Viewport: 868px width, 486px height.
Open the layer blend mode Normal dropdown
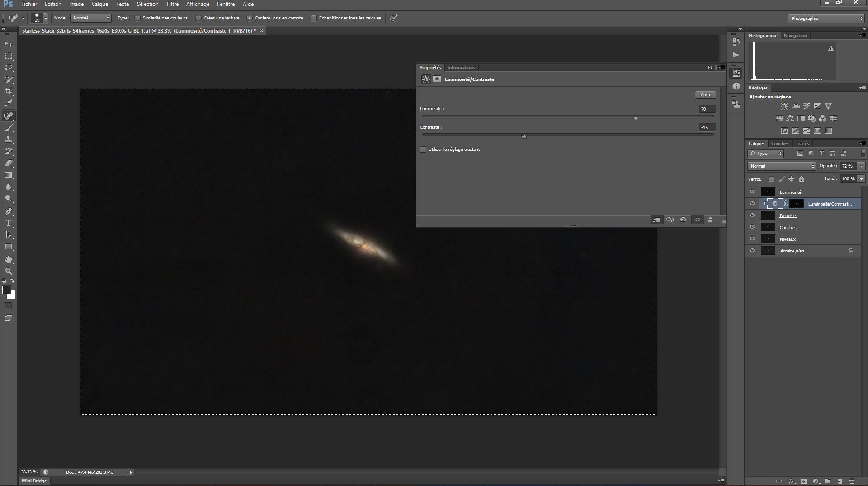pos(782,166)
